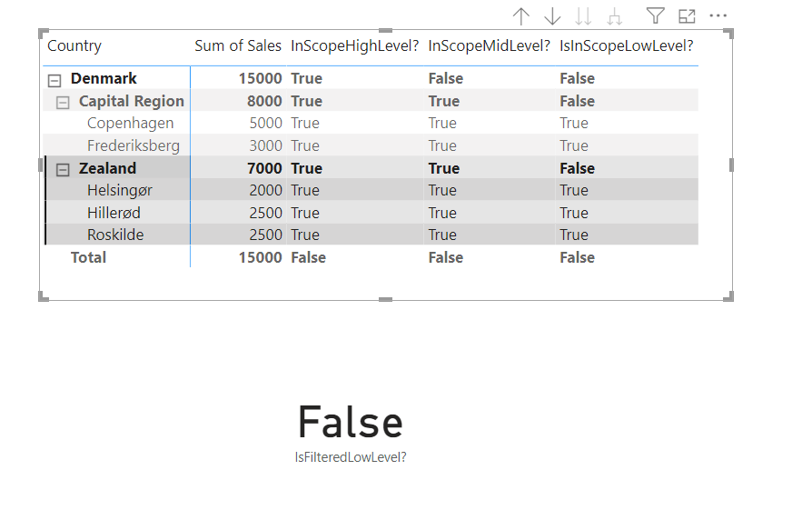The height and width of the screenshot is (530, 812).
Task: Select the Roskilde row label
Action: pyautogui.click(x=115, y=235)
